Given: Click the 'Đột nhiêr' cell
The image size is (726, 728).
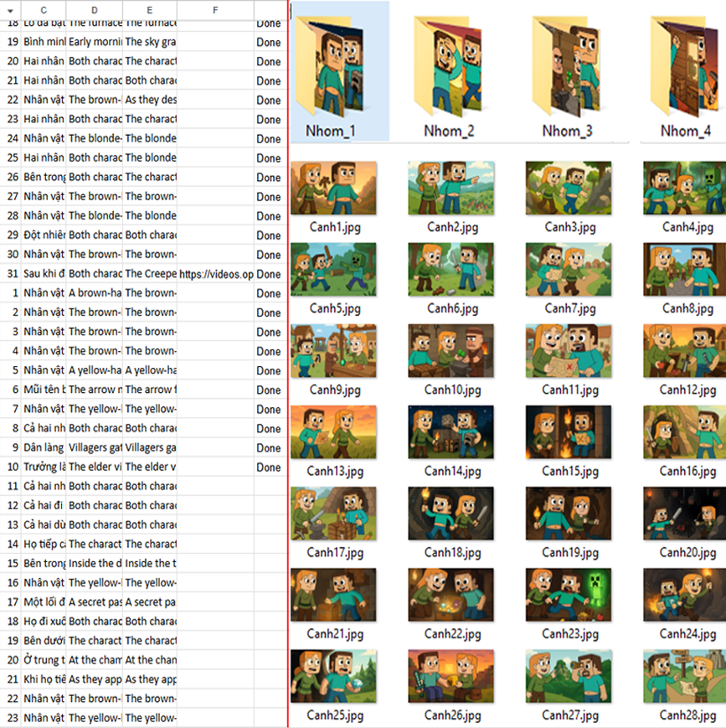Looking at the screenshot, I should [x=44, y=235].
